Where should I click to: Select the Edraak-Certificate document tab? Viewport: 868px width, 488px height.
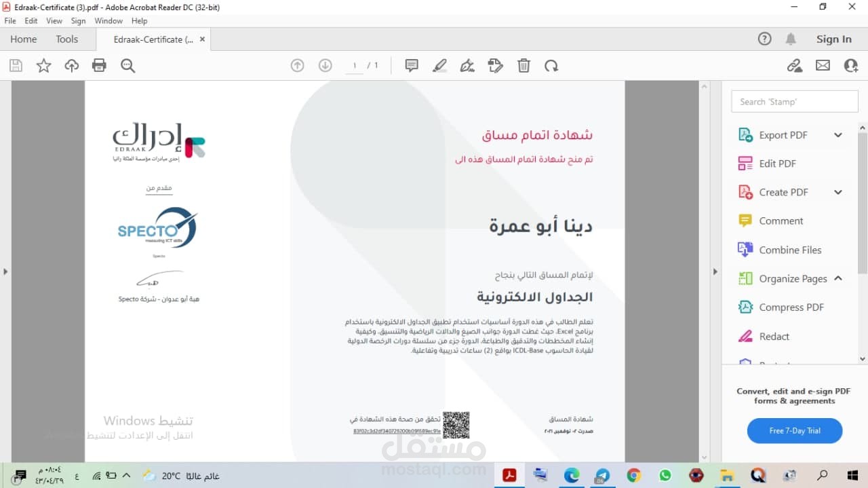(x=153, y=39)
